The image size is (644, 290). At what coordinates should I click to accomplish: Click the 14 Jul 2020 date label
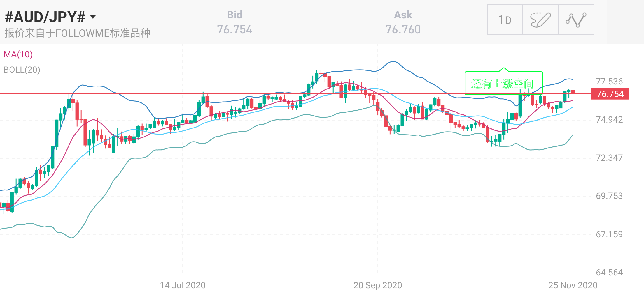tap(183, 285)
